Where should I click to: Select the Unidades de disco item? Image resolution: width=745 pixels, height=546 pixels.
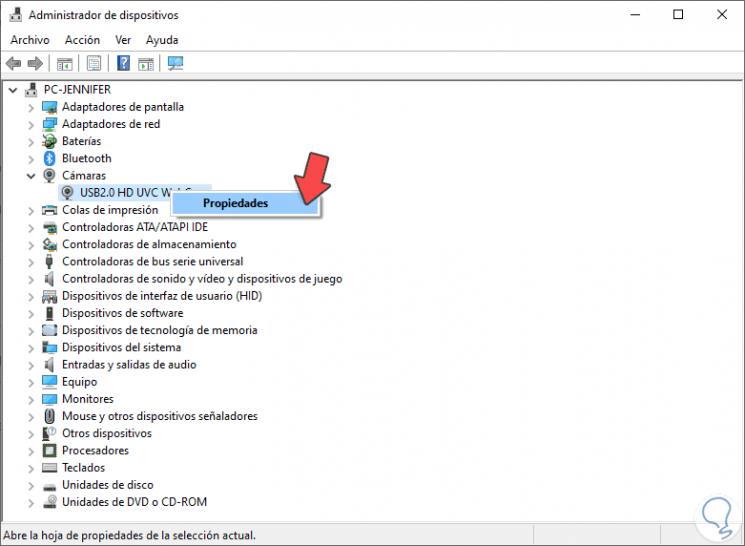coord(108,485)
